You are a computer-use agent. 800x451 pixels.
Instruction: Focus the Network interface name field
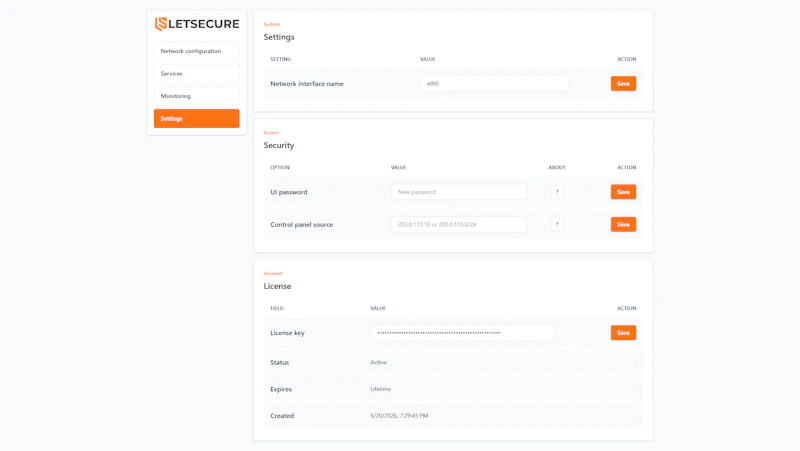[x=494, y=84]
